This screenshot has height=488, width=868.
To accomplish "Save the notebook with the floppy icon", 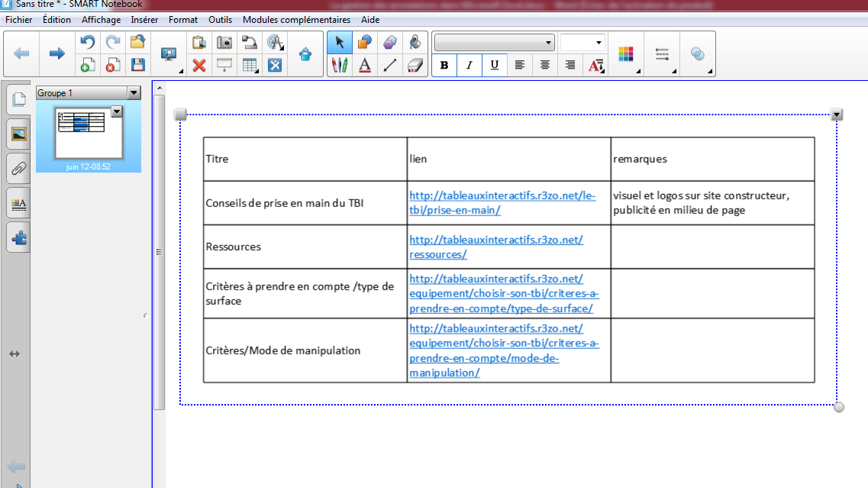I will pos(138,66).
